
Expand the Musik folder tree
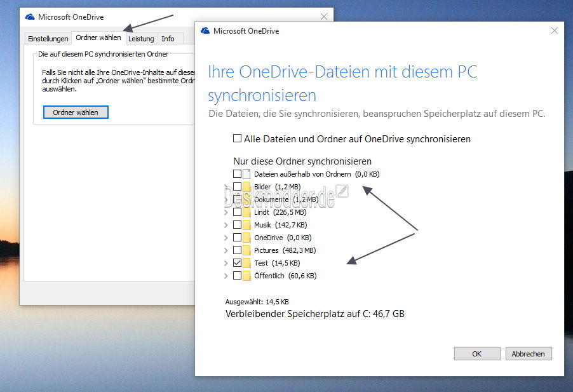226,225
